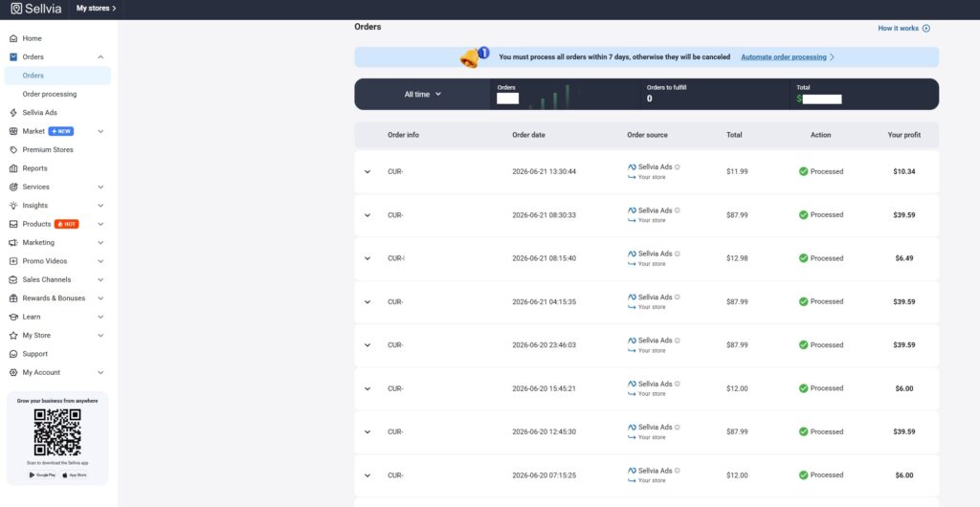Click the My Store star icon

tap(13, 336)
